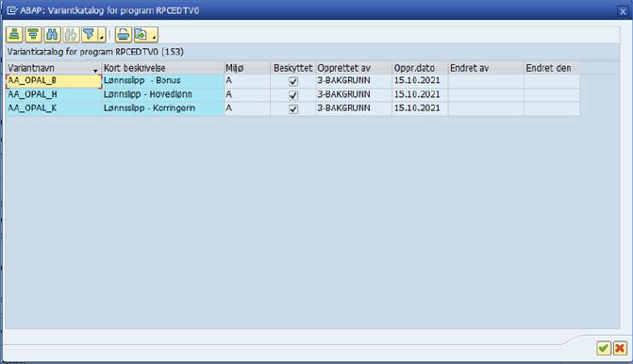Toggle Beskyttet checkbox for AA_OPAL_K
633x364 pixels.
(293, 109)
